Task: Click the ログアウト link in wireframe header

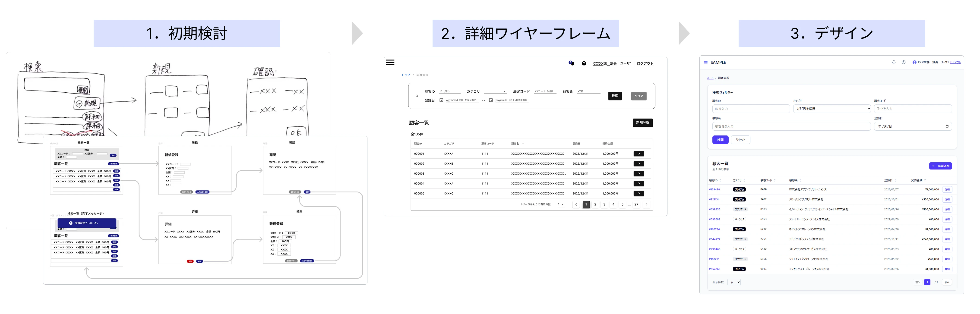Action: point(645,63)
